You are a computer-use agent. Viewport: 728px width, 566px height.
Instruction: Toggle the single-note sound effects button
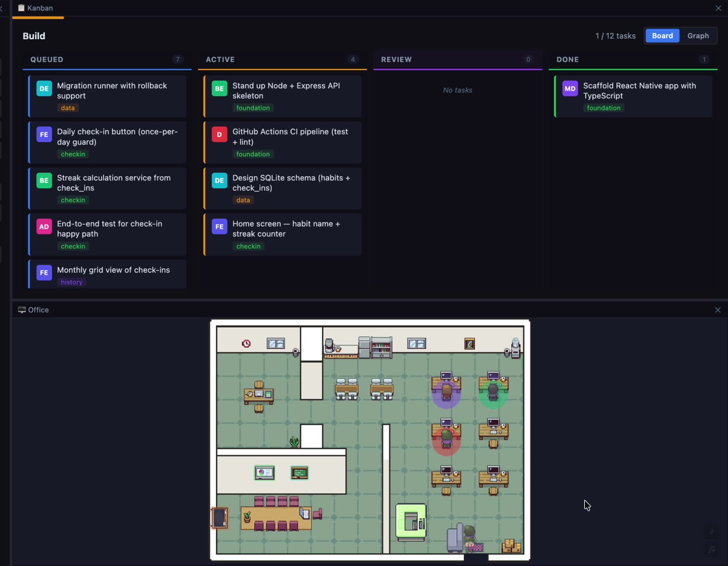[x=712, y=531]
